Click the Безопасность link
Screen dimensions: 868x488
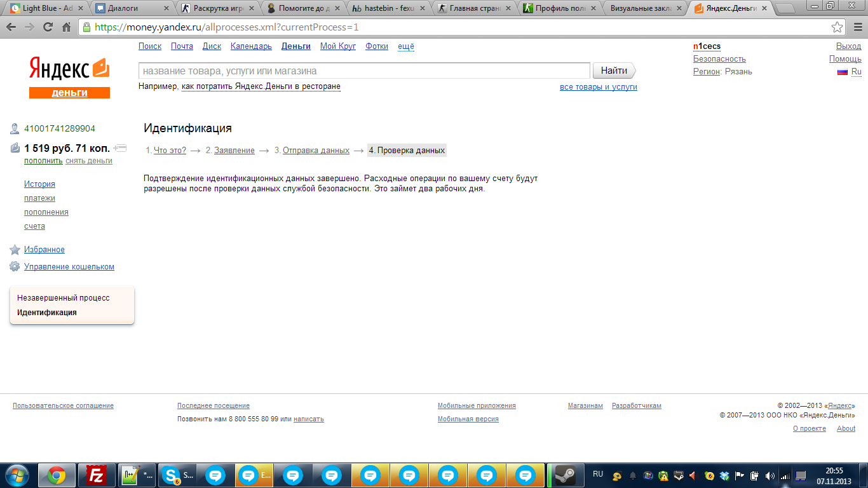719,59
